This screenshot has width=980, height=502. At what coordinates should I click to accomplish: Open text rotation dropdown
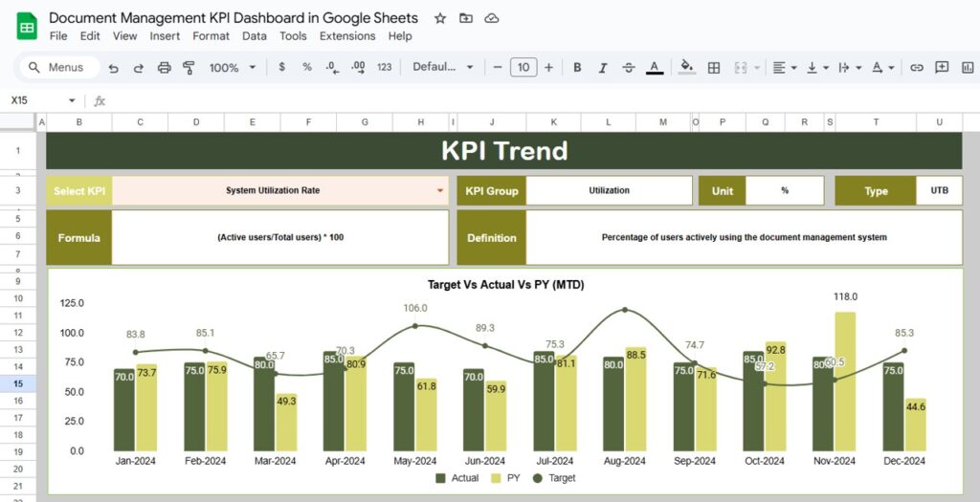(x=883, y=68)
